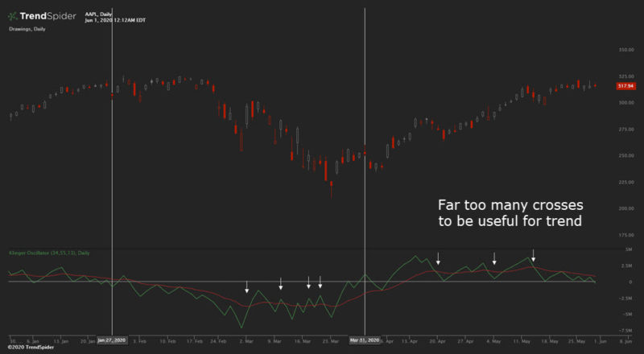Click the 225.00 price axis label
The image size is (644, 354).
pyautogui.click(x=626, y=182)
